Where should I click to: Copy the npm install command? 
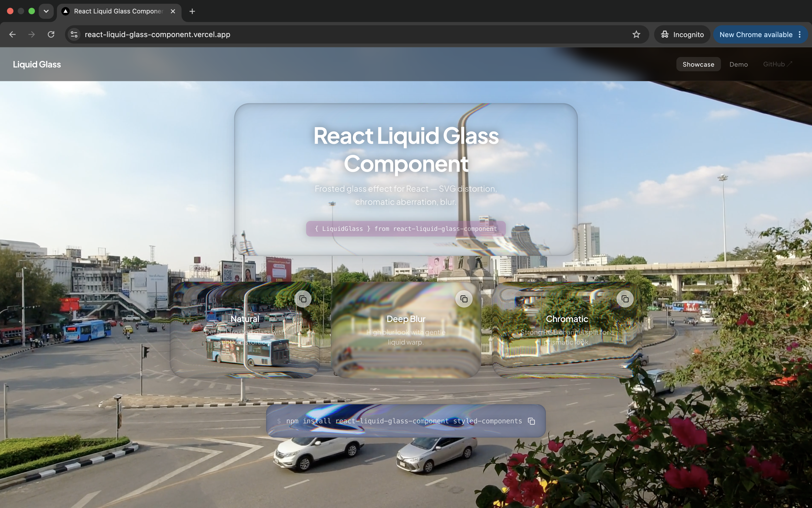[531, 421]
